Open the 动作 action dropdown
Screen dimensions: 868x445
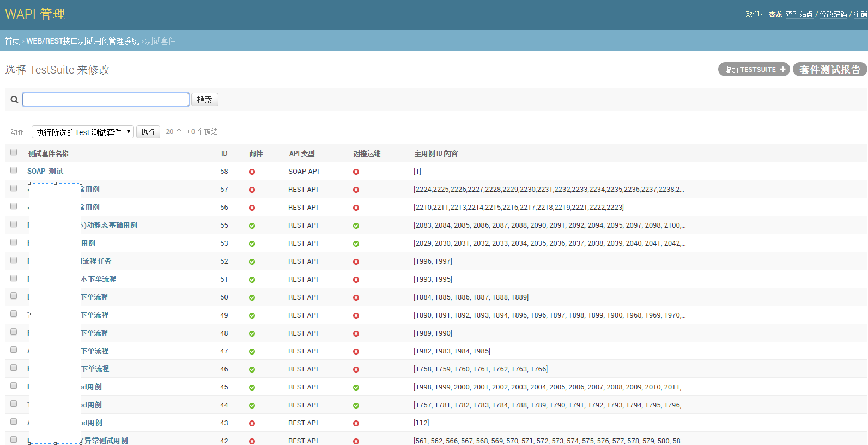[83, 132]
